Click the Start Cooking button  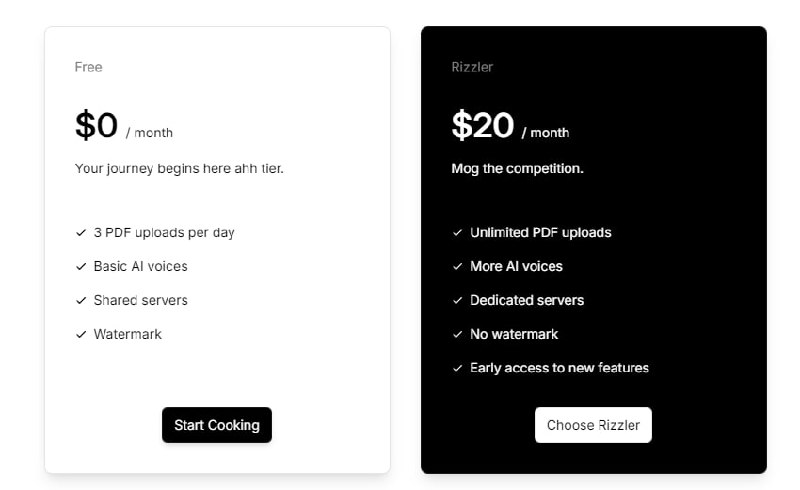216,425
